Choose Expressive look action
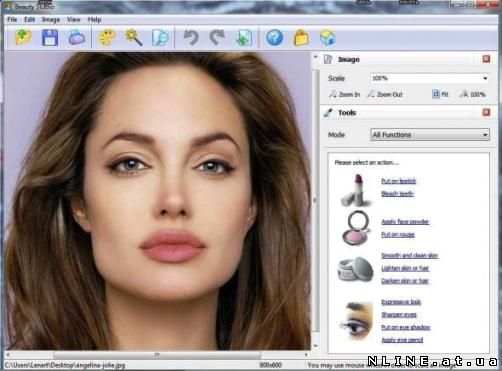The image size is (502, 371). click(x=401, y=302)
